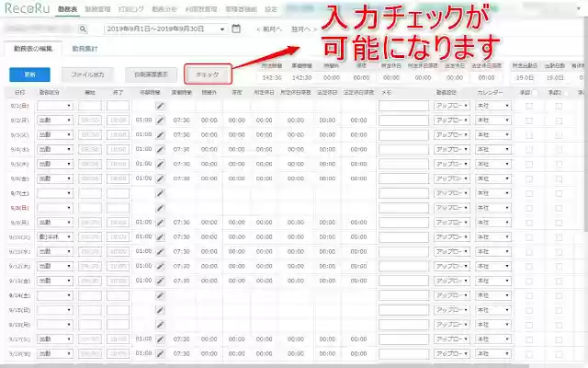Click the 印刷画面表示 button
Viewport: 588px width, 368px height.
coord(151,75)
